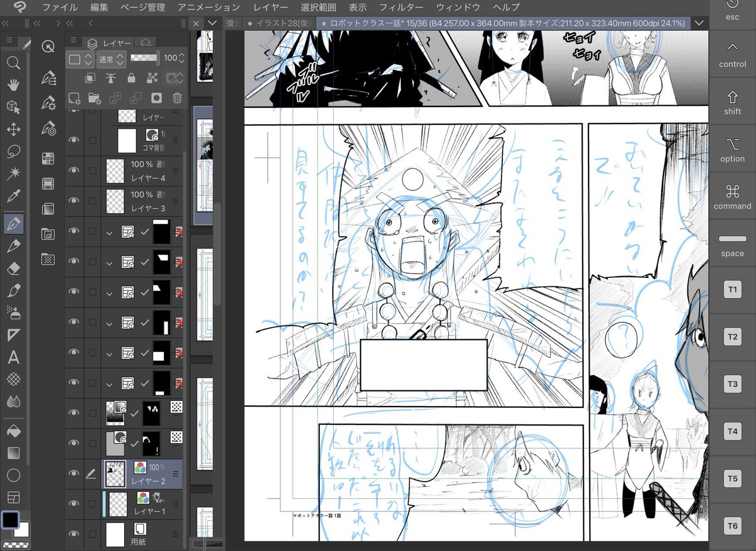Select the Move Layer tool
This screenshot has height=551, width=756.
point(13,129)
